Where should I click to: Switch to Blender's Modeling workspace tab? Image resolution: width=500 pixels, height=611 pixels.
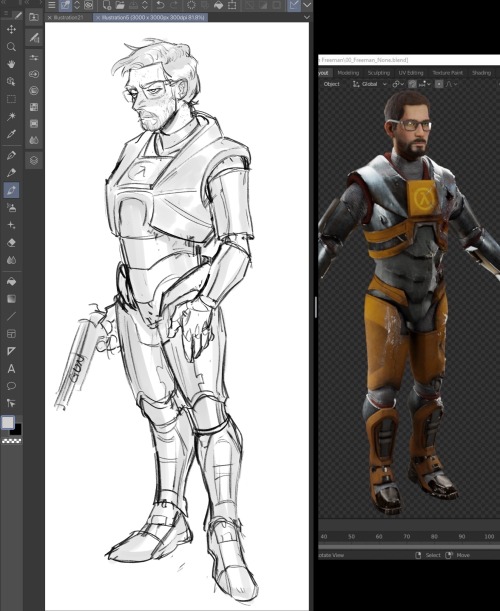(x=348, y=73)
